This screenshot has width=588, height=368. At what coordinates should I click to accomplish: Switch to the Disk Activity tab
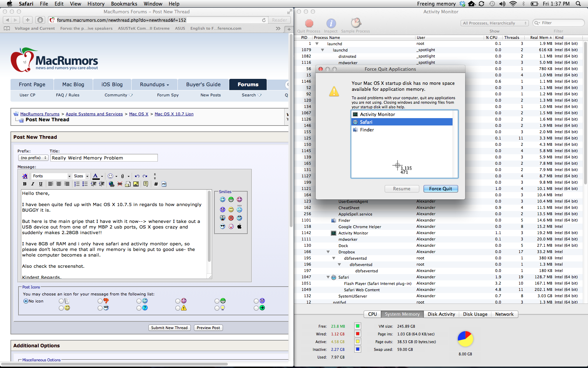coord(441,314)
